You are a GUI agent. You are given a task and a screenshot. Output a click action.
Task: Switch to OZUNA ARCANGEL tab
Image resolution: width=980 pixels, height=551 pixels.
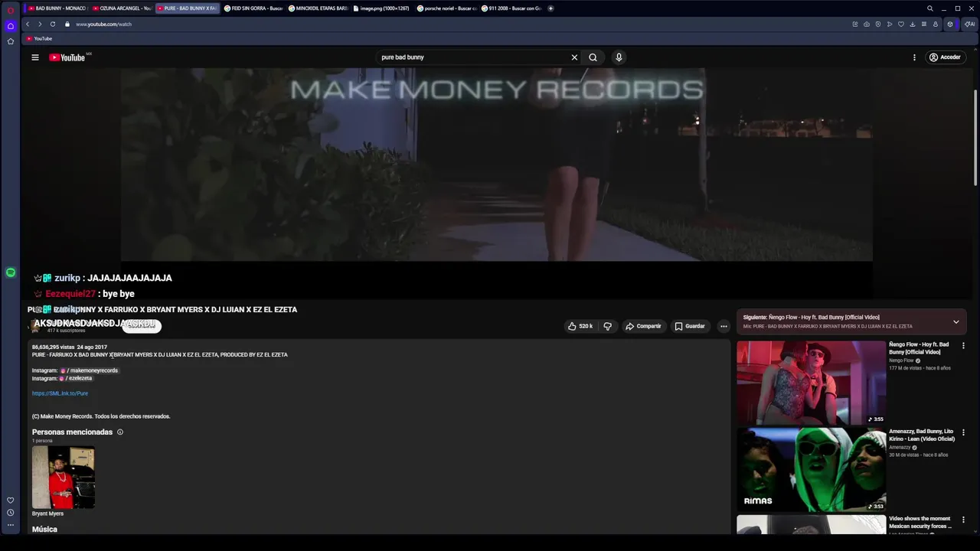coord(122,8)
